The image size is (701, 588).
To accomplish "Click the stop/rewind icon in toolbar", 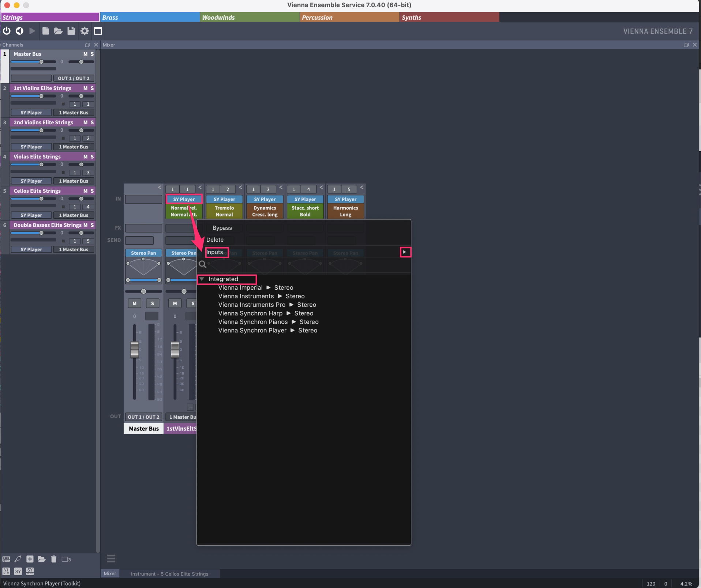I will click(19, 31).
